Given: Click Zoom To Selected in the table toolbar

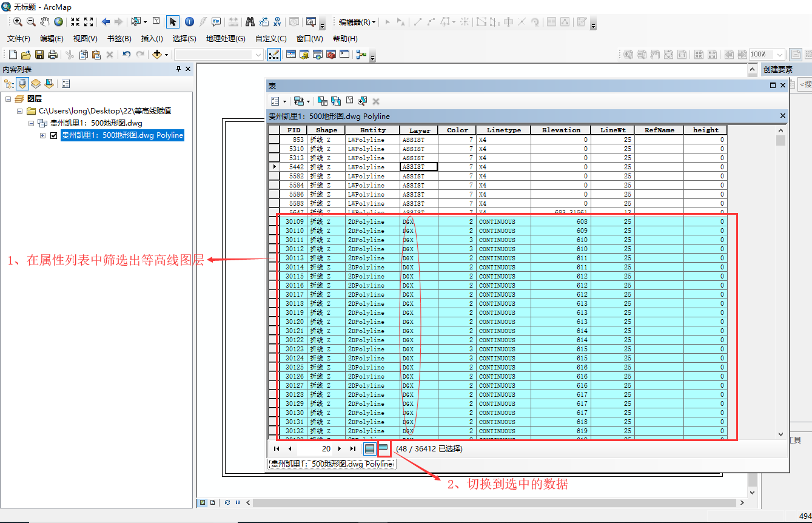Looking at the screenshot, I should pyautogui.click(x=363, y=101).
